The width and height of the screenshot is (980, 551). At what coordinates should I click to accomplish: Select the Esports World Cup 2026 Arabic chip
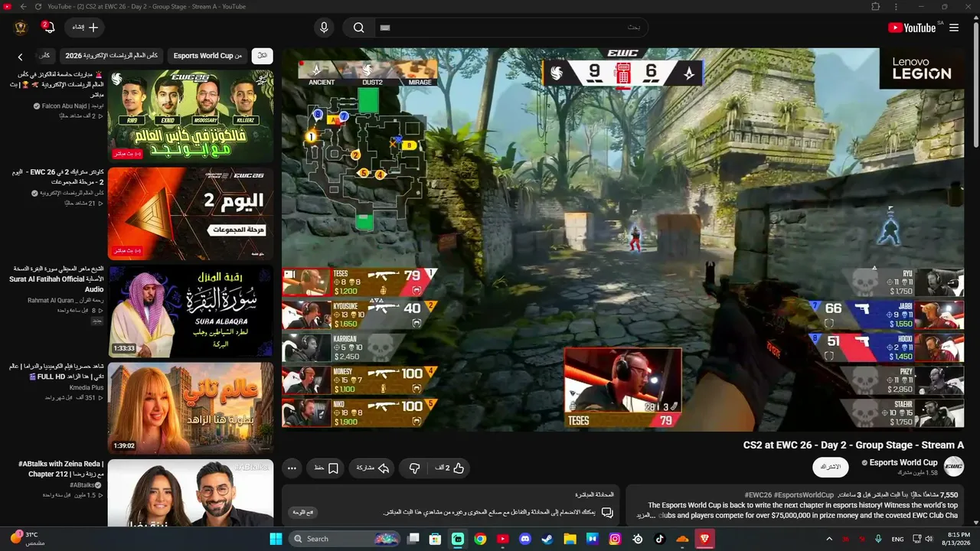pyautogui.click(x=112, y=56)
